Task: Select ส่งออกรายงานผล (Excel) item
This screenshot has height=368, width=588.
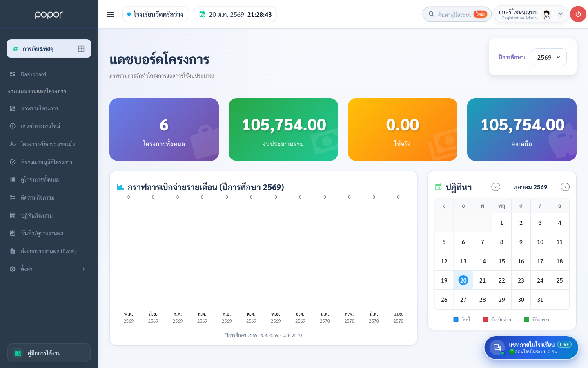Action: (49, 251)
